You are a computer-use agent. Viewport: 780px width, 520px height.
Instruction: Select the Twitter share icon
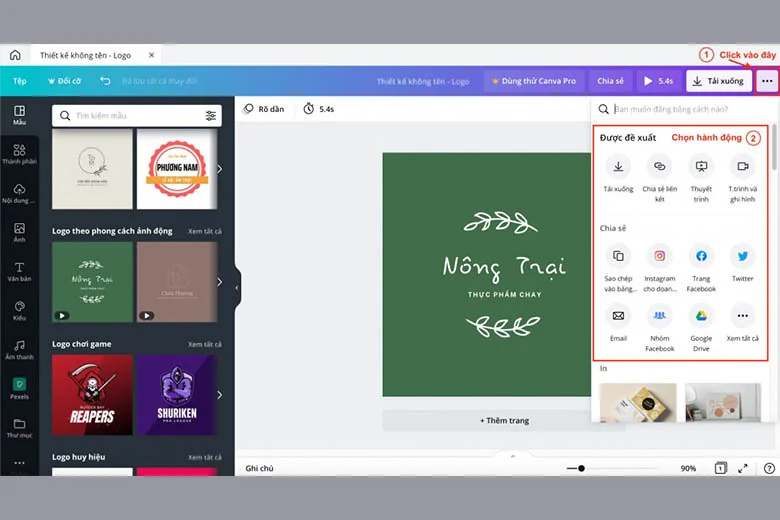point(741,256)
